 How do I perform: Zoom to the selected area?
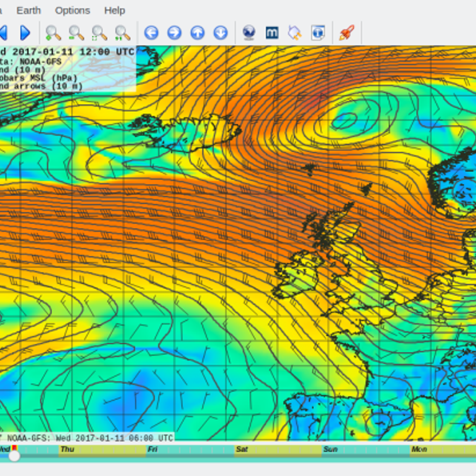[x=99, y=33]
